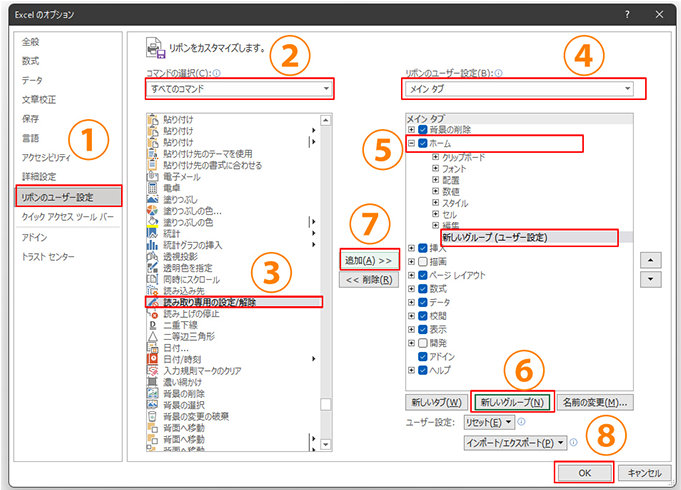This screenshot has height=490, width=681.
Task: Select the 読み上げの停止 command icon
Action: [152, 314]
